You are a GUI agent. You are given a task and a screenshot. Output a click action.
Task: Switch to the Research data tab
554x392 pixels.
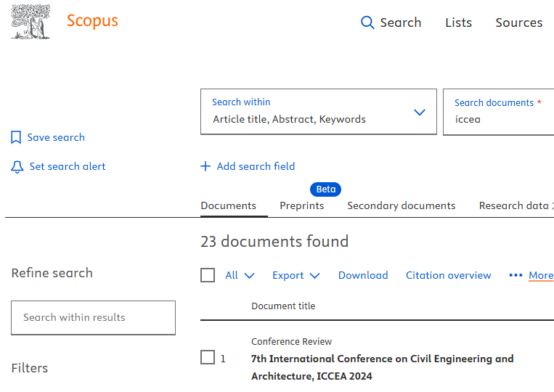pyautogui.click(x=514, y=205)
